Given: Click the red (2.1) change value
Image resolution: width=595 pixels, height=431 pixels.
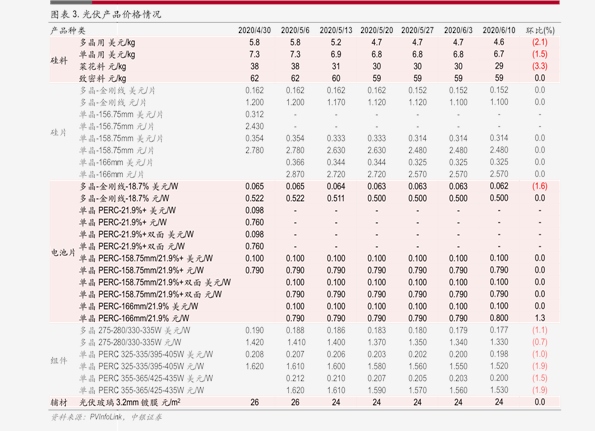Looking at the screenshot, I should 540,42.
